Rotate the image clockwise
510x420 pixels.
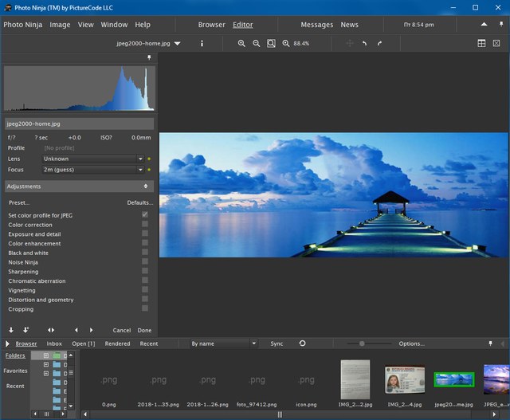(x=379, y=43)
